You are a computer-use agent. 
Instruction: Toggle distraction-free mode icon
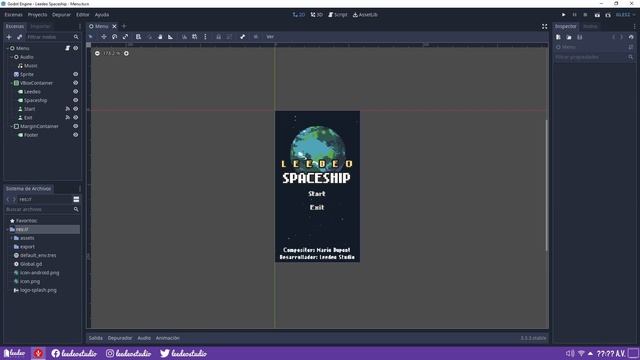pyautogui.click(x=544, y=26)
